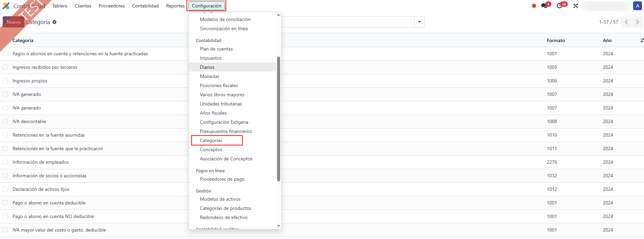This screenshot has width=644, height=239.
Task: Check the Información de empleados row
Action: coord(5,162)
